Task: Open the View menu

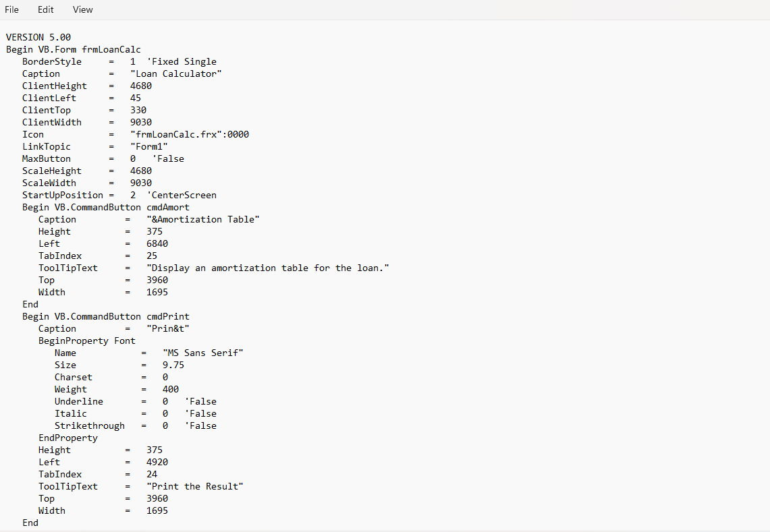Action: coord(83,9)
